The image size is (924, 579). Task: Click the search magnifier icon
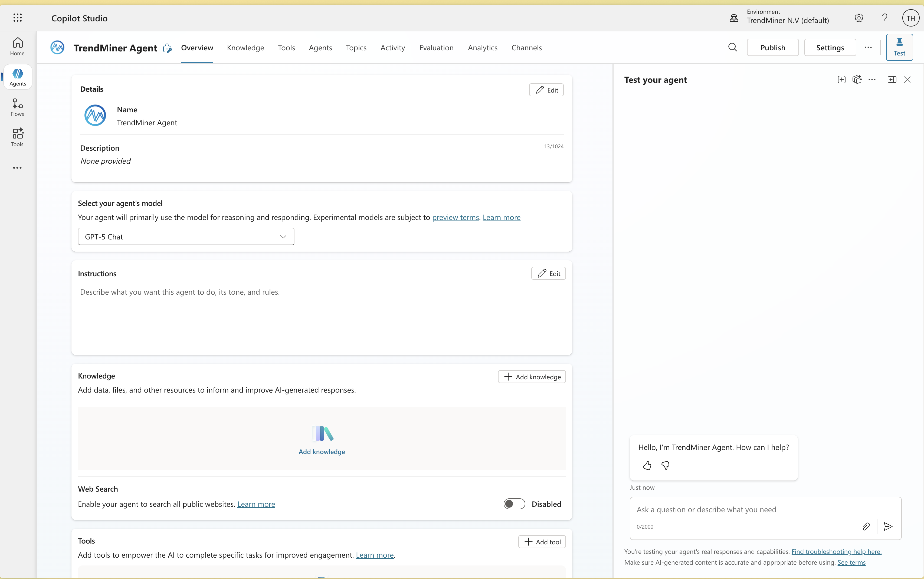(x=732, y=47)
